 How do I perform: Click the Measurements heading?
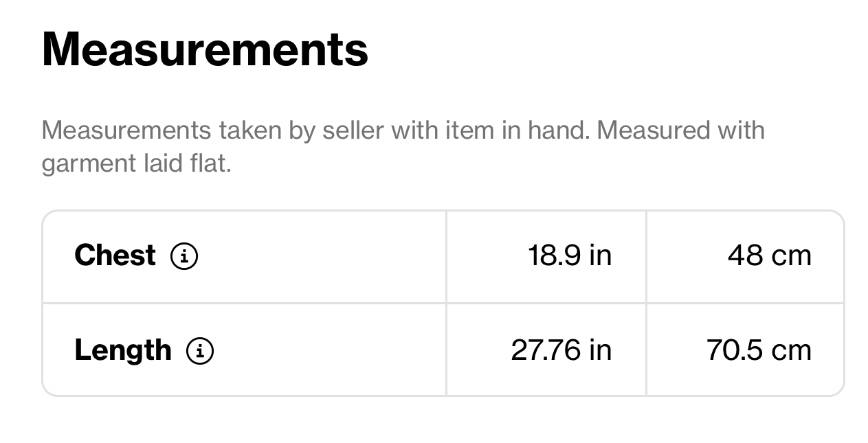[x=205, y=49]
